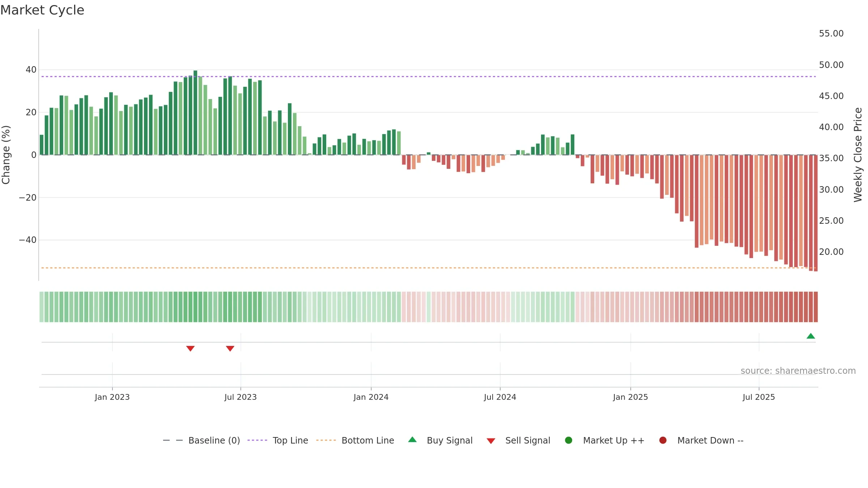Click the Jul 2025 axis label
Viewport: 868px width, 488px height.
tap(759, 397)
